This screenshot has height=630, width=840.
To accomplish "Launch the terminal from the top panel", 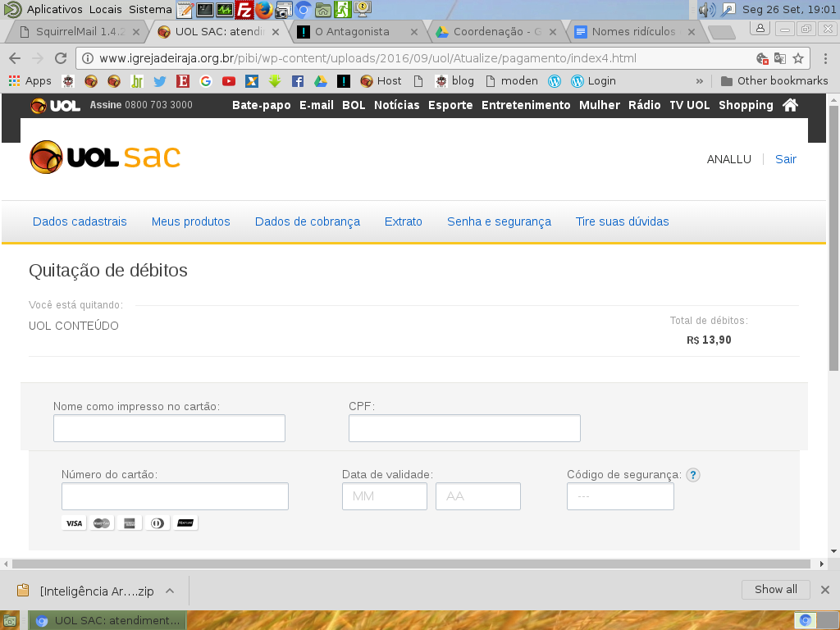I will pyautogui.click(x=204, y=9).
